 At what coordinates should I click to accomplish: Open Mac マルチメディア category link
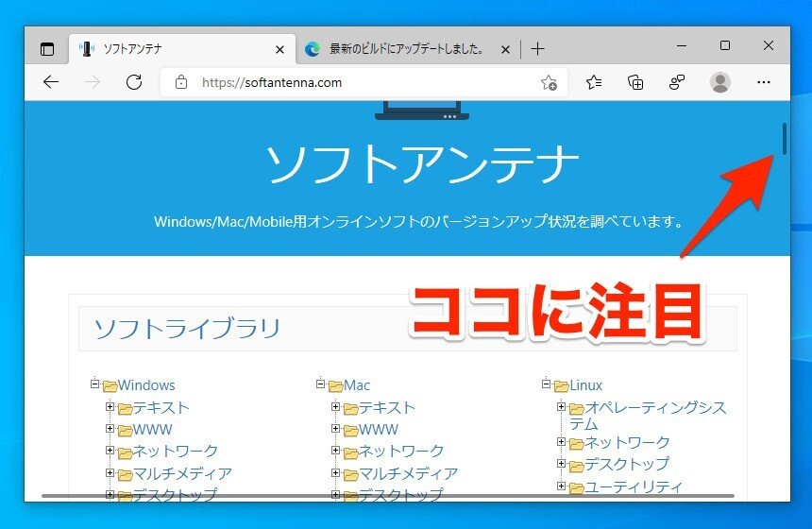409,473
